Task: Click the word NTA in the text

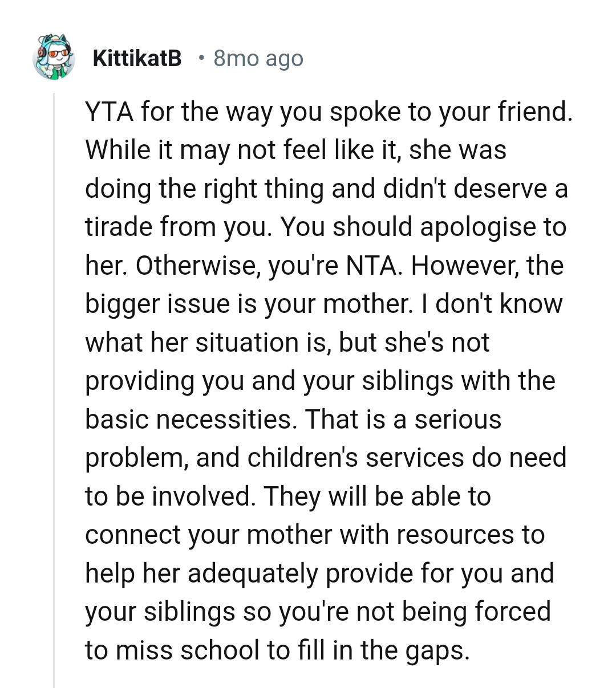Action: tap(364, 265)
